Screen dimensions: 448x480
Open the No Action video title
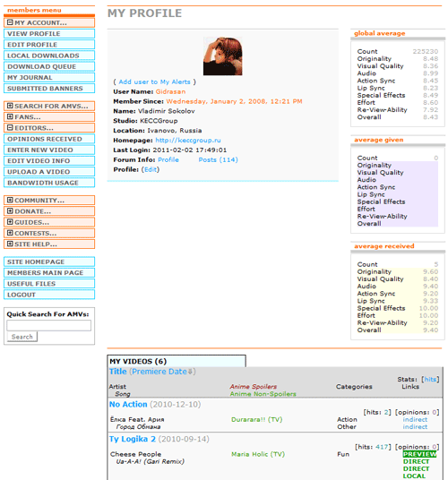[128, 405]
